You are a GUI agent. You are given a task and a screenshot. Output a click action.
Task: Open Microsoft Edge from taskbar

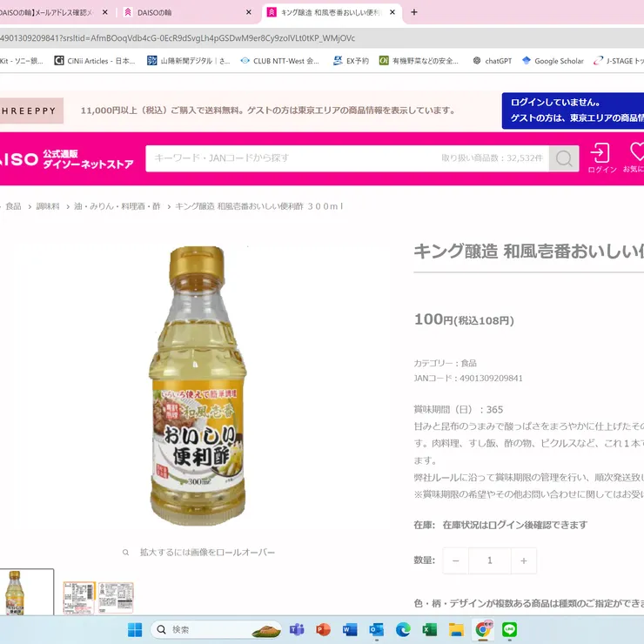403,629
